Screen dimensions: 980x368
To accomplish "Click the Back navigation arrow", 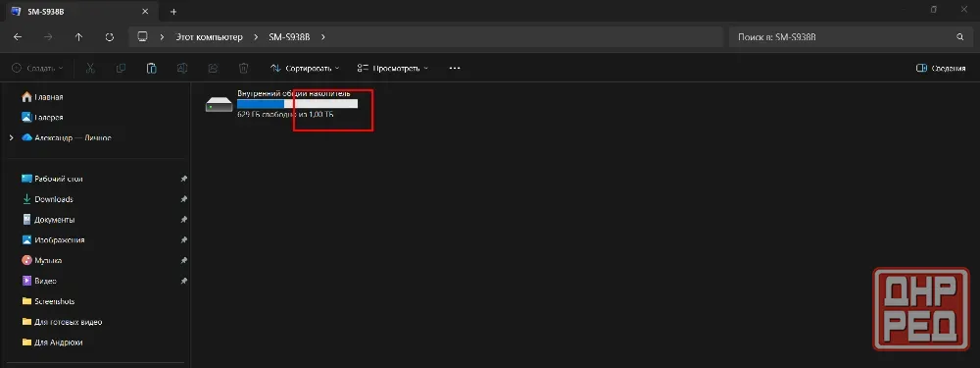I will [x=18, y=37].
